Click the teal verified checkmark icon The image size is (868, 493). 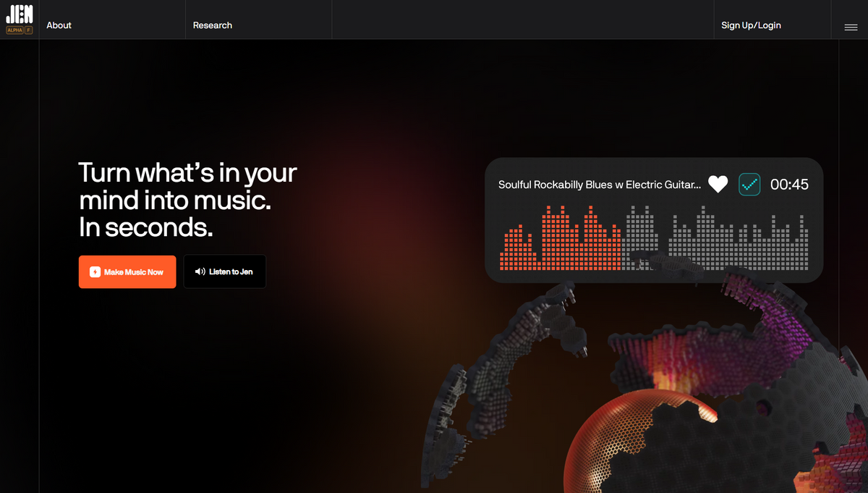pyautogui.click(x=749, y=184)
